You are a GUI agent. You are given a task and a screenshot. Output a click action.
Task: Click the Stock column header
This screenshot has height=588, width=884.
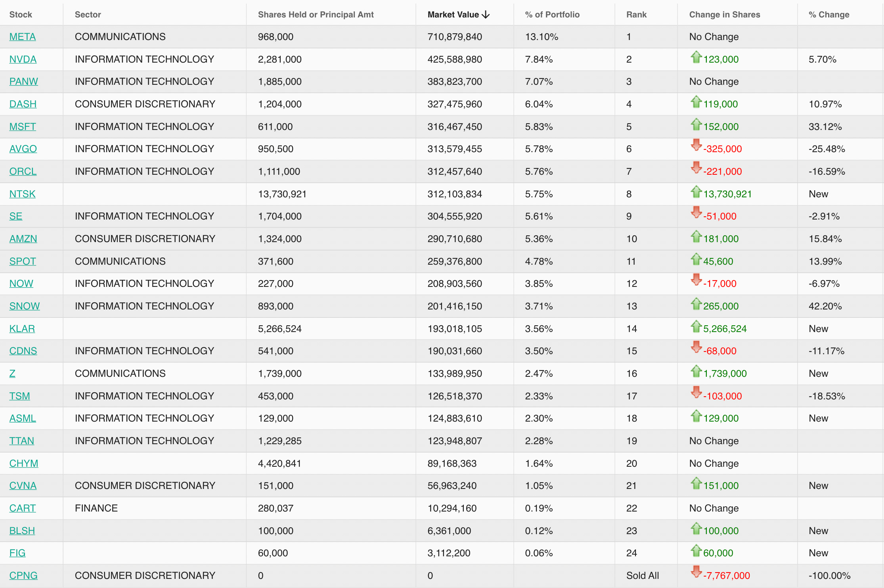20,15
